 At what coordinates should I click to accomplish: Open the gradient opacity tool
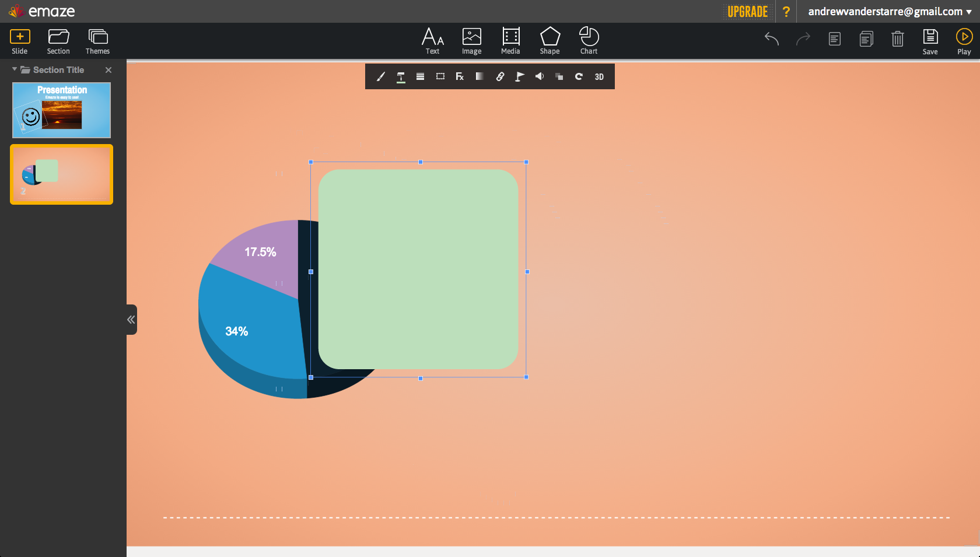point(480,76)
